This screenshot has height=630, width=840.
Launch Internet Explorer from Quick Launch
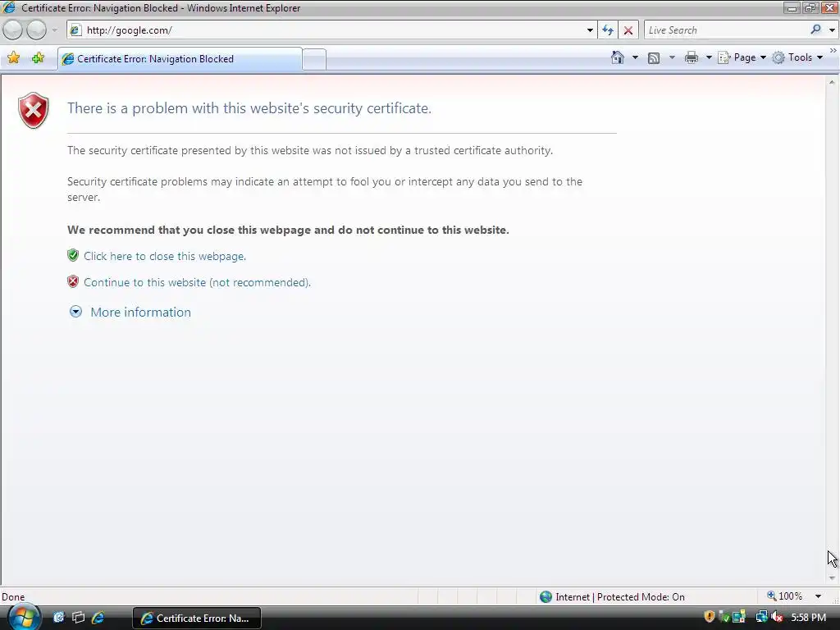(x=98, y=617)
